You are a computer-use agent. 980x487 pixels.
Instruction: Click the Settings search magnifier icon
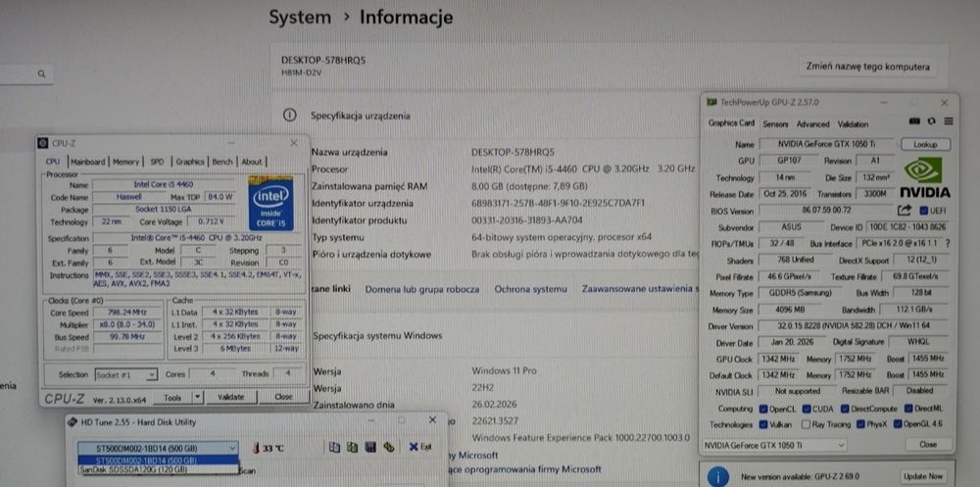coord(41,74)
